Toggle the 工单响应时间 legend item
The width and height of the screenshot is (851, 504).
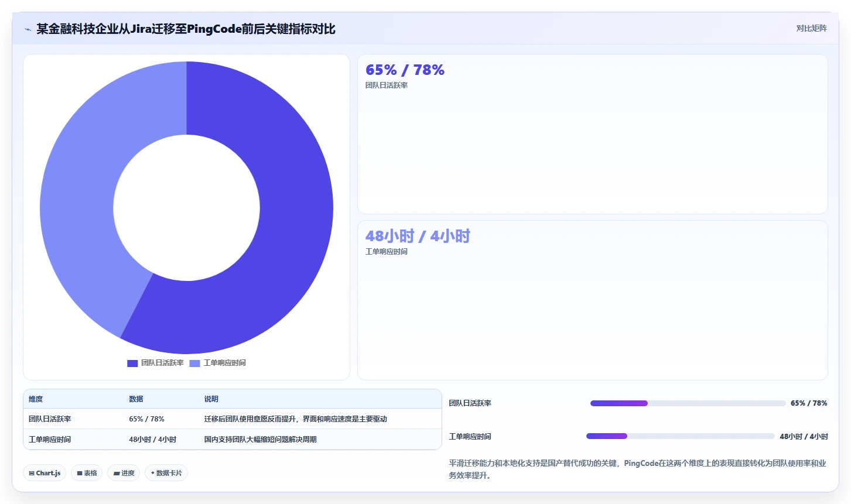point(218,363)
